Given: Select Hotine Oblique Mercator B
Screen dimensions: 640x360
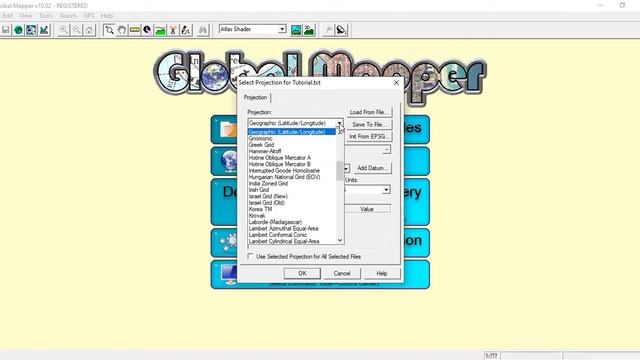Looking at the screenshot, I should [292, 164].
